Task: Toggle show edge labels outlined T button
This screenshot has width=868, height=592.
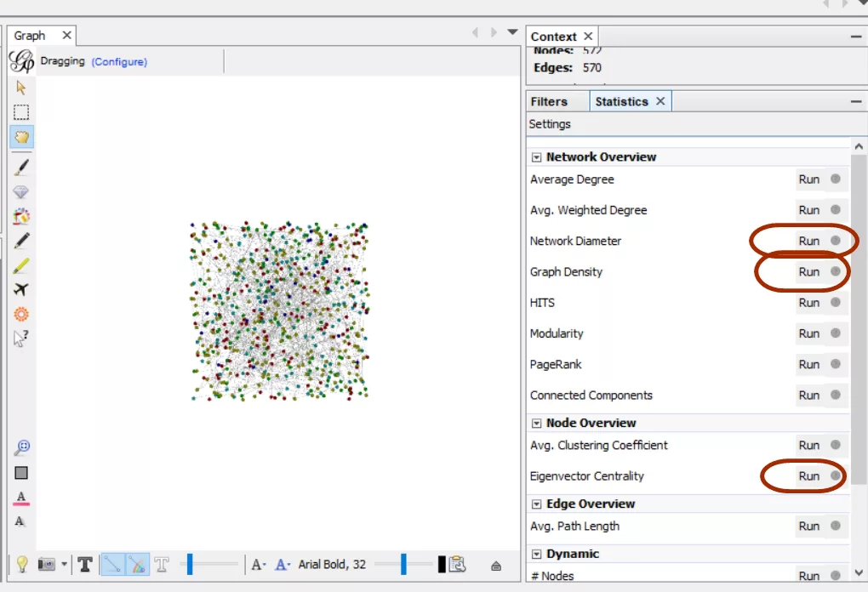Action: click(x=162, y=564)
